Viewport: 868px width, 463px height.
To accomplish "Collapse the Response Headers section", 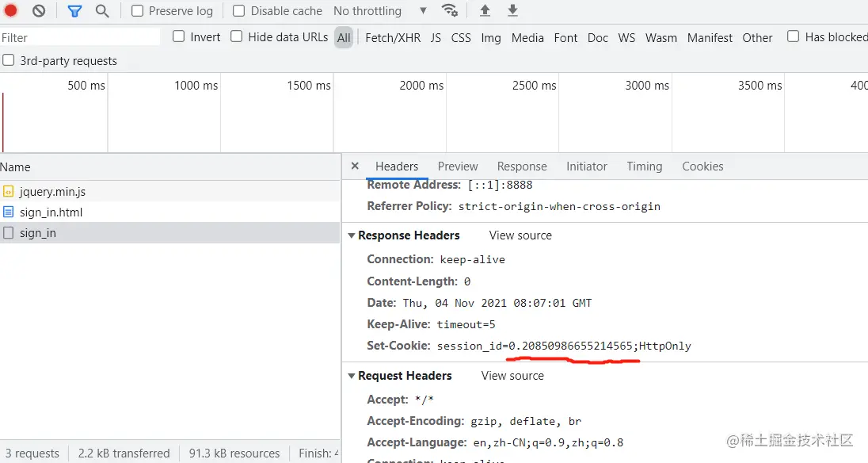I will coord(352,235).
